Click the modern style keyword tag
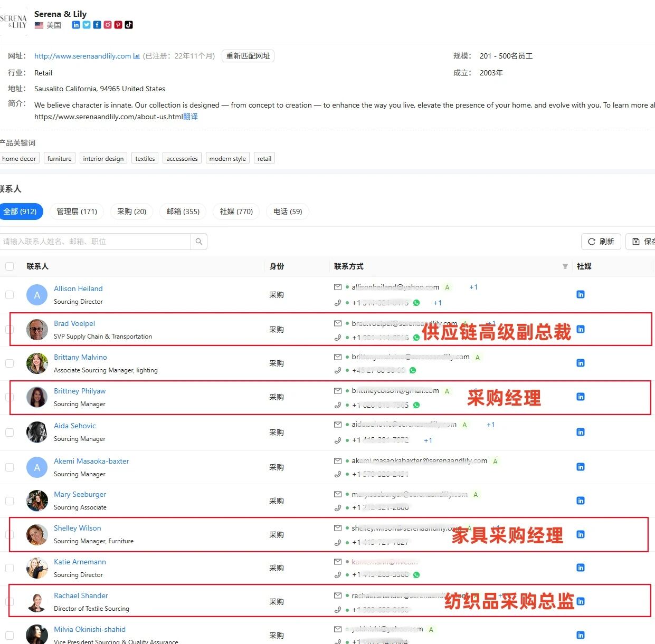This screenshot has width=655, height=644. click(227, 158)
